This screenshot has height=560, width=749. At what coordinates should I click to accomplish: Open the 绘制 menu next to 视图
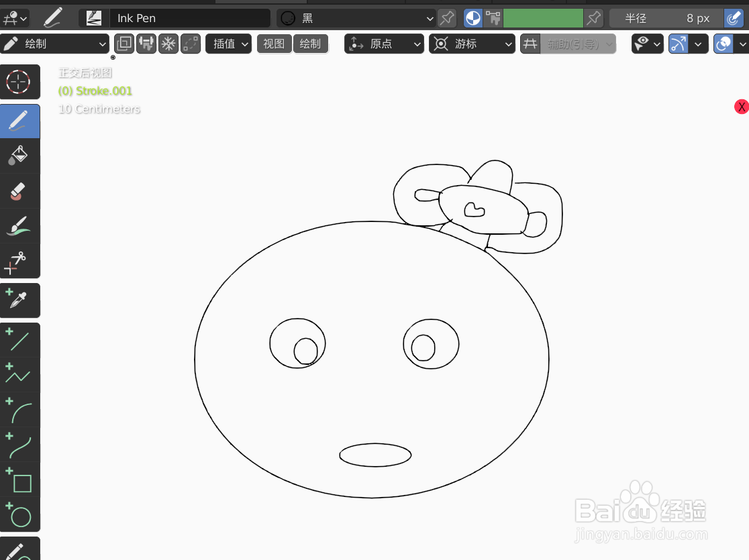310,44
